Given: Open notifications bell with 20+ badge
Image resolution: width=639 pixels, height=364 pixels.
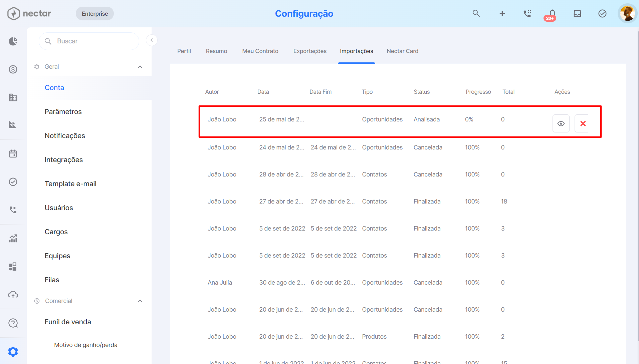Looking at the screenshot, I should [552, 14].
